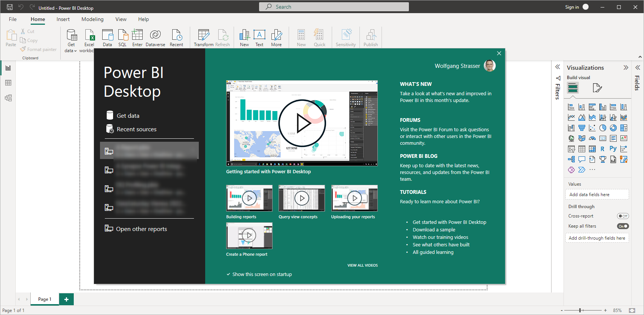Select the globe map visual
This screenshot has width=644, height=315.
[571, 139]
